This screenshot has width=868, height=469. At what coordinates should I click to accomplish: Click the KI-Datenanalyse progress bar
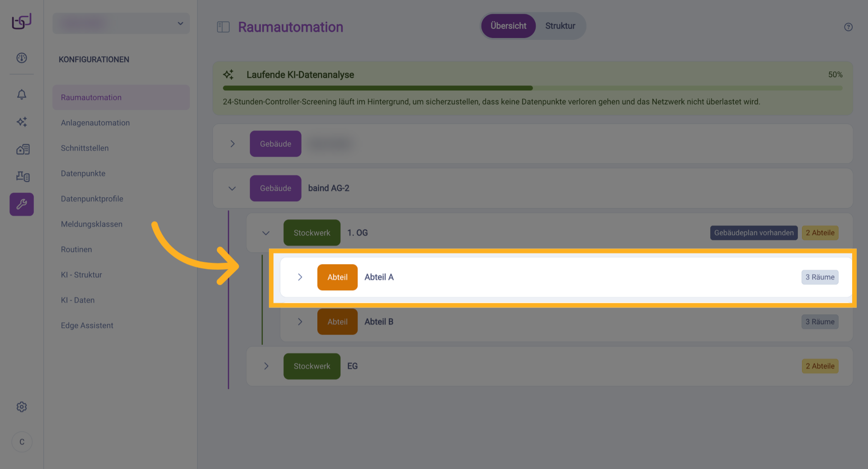pyautogui.click(x=532, y=88)
